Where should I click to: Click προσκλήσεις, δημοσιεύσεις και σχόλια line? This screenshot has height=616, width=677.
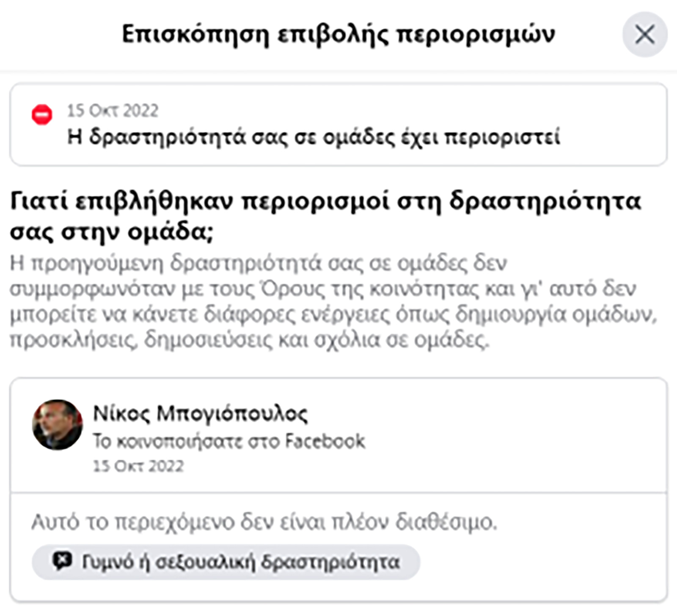(249, 340)
